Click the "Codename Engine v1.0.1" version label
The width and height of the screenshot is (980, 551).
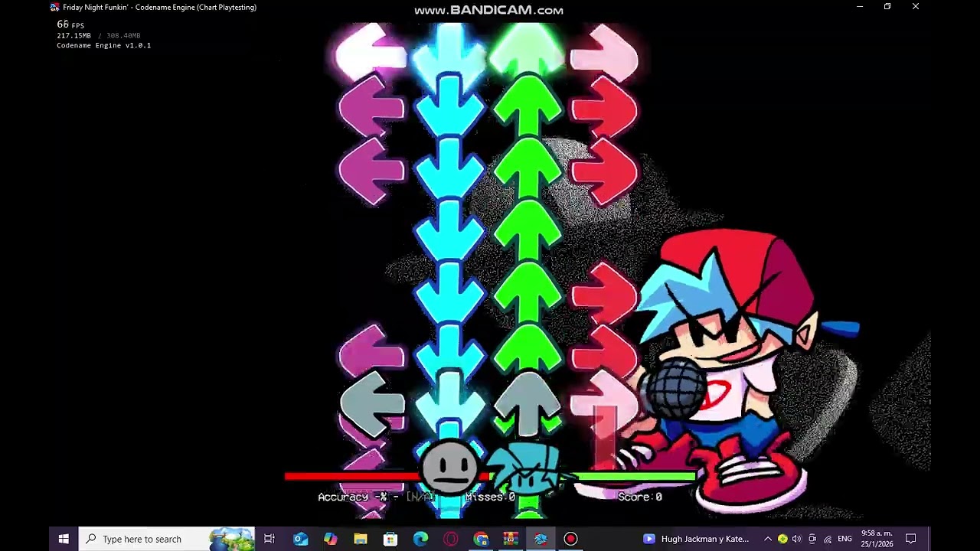coord(103,45)
